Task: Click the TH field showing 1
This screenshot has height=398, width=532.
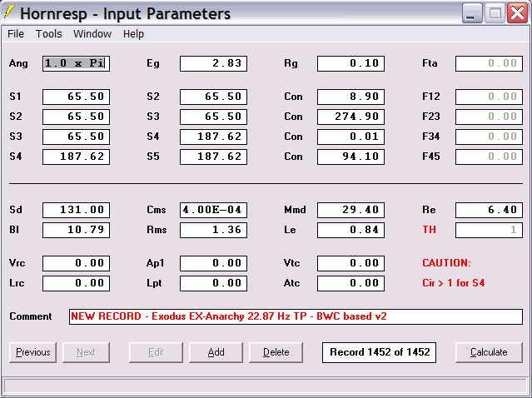Action: [489, 230]
